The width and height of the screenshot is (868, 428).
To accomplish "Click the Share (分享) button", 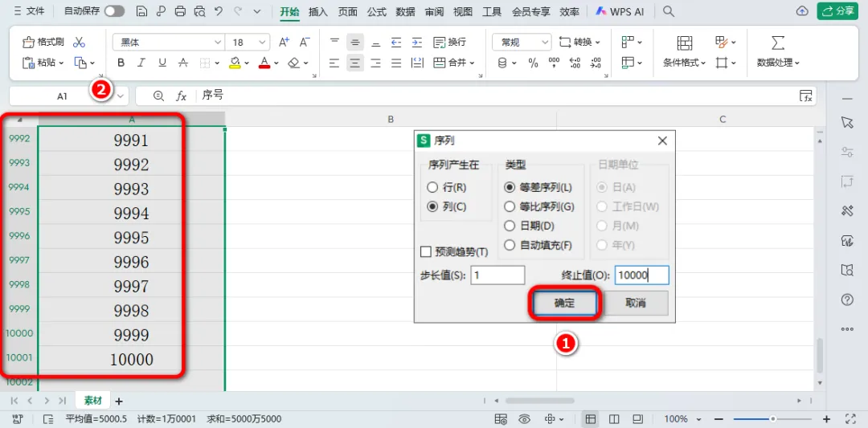I will pyautogui.click(x=838, y=11).
